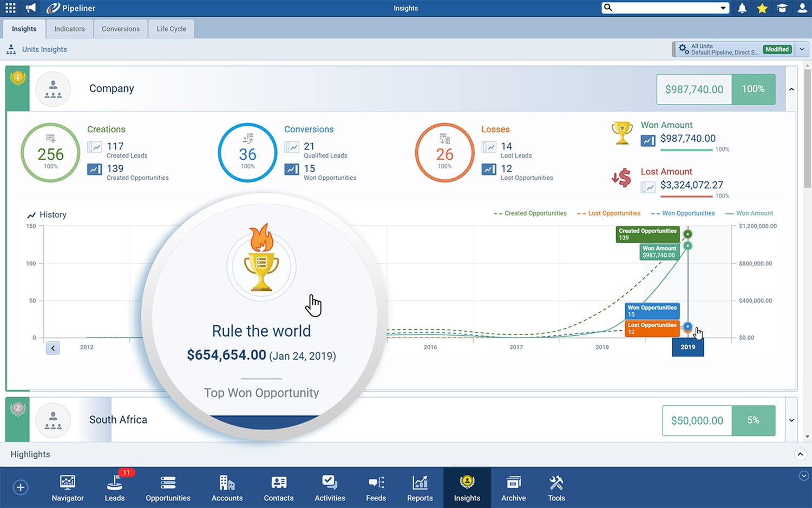Toggle the Created Opportunities legend entry
Image resolution: width=812 pixels, height=508 pixels.
pos(535,213)
